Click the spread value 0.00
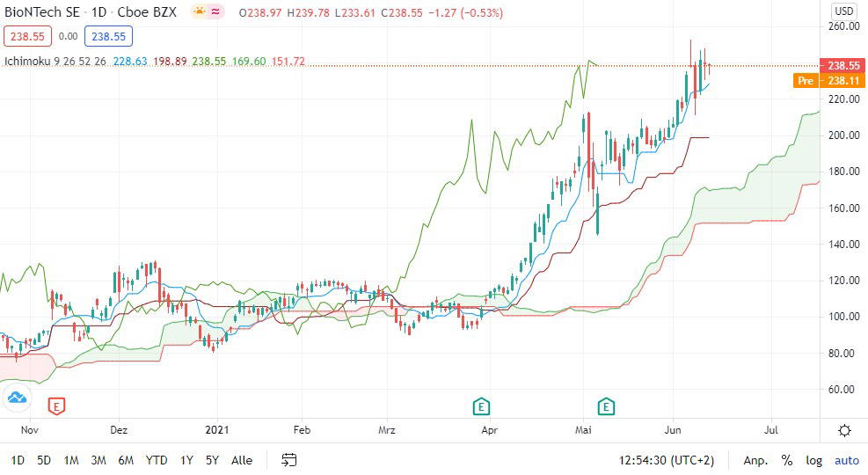This screenshot has width=868, height=475. (68, 37)
